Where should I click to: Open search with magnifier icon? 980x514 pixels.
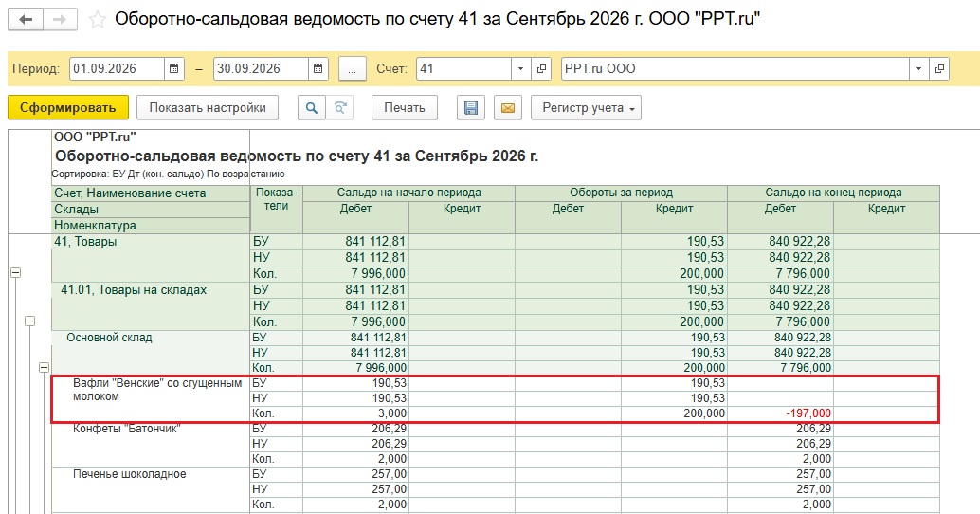click(x=311, y=107)
